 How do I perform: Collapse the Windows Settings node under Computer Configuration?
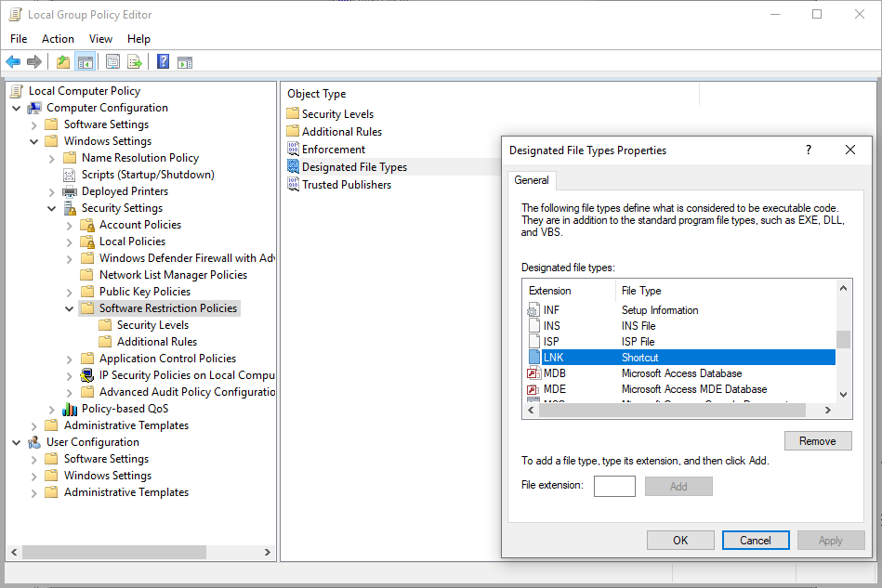(33, 142)
